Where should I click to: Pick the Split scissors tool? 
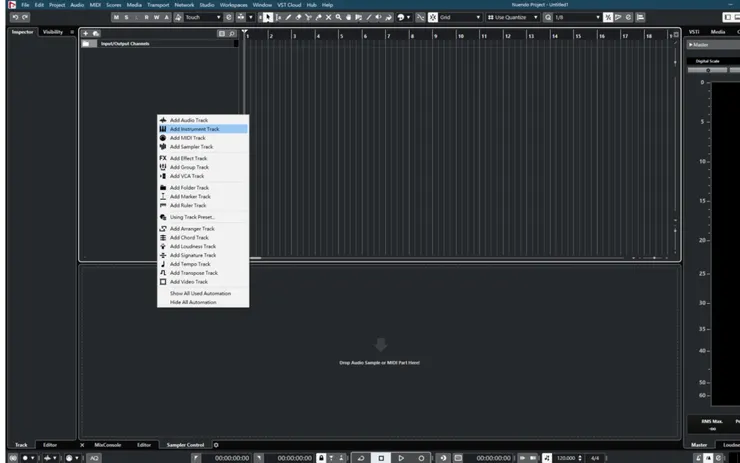[x=308, y=17]
